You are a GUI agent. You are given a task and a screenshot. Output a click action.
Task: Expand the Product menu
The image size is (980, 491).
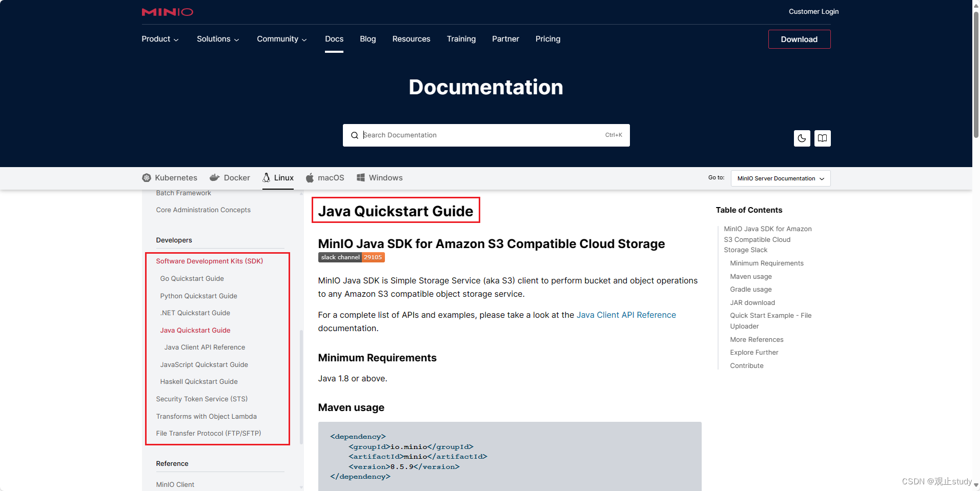coord(160,39)
